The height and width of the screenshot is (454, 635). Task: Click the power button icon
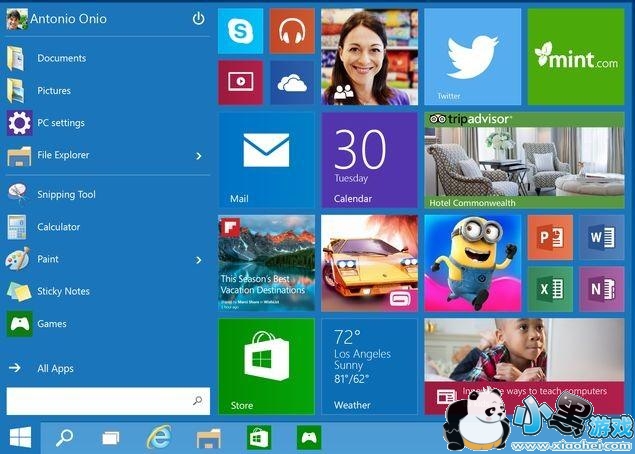198,18
